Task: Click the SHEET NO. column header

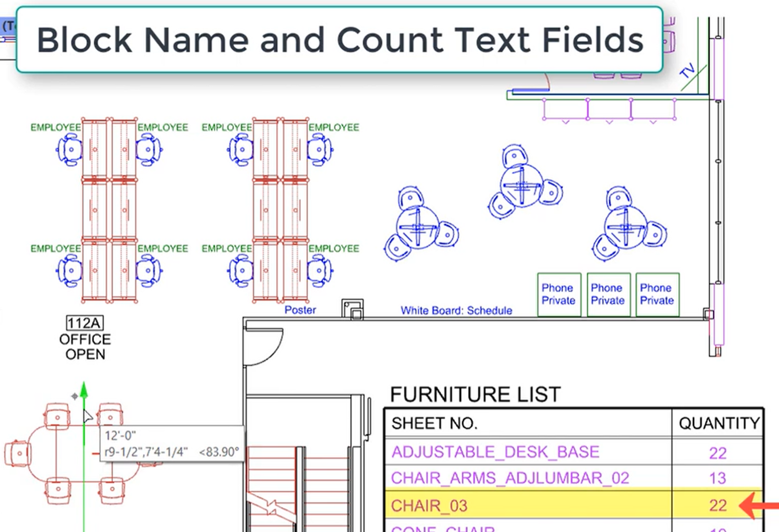Action: (434, 423)
